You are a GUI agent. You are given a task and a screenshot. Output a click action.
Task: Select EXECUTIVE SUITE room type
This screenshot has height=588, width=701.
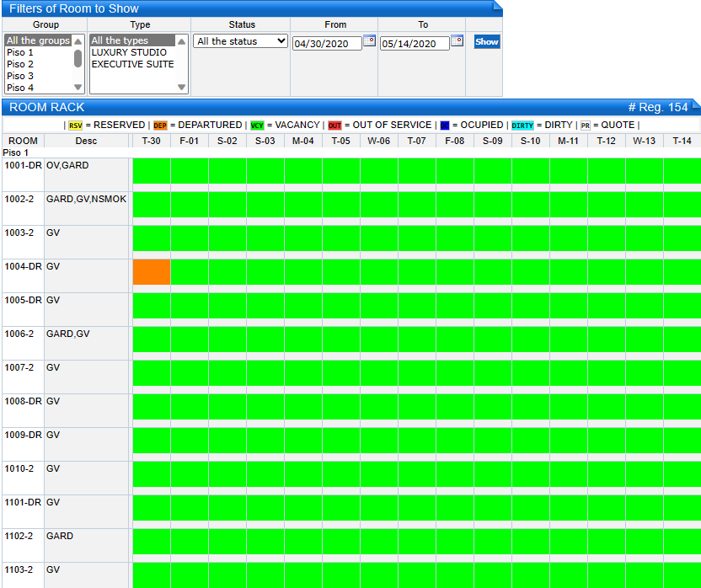click(132, 64)
